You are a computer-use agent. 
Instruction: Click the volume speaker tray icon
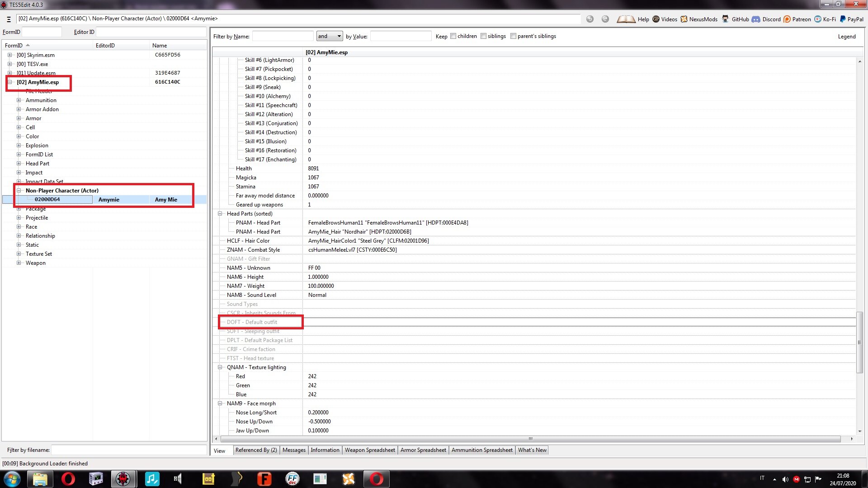coord(785,479)
